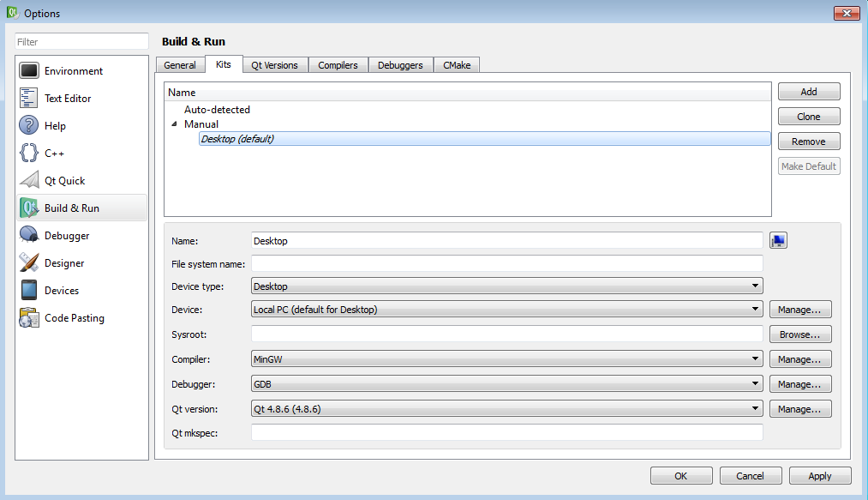Confirm the dialog with OK

point(681,476)
